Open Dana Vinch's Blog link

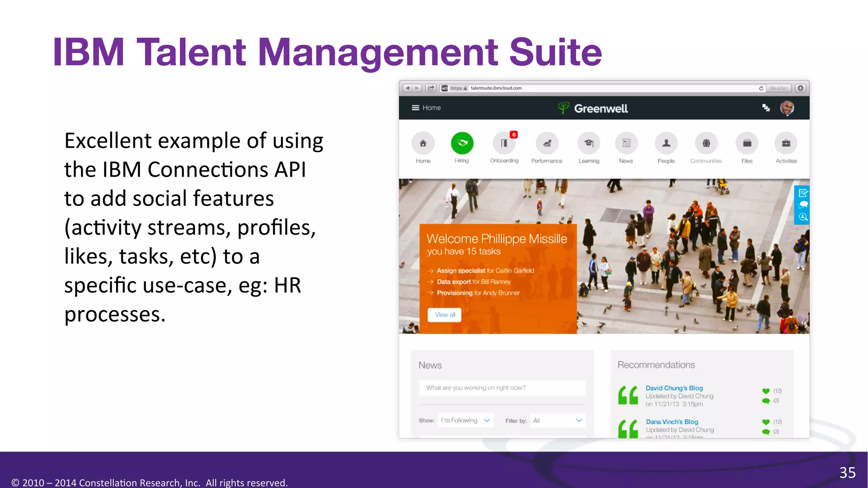tap(672, 422)
